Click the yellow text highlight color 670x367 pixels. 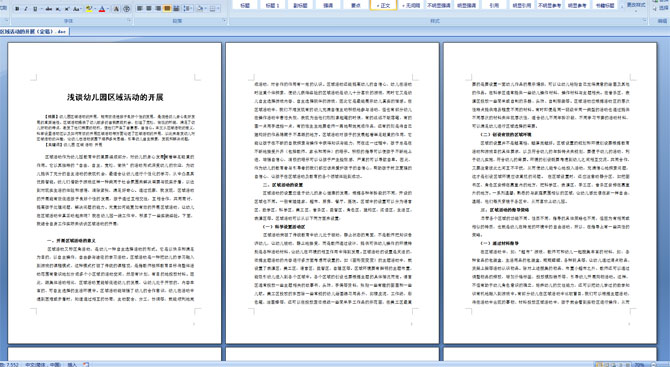(89, 9)
